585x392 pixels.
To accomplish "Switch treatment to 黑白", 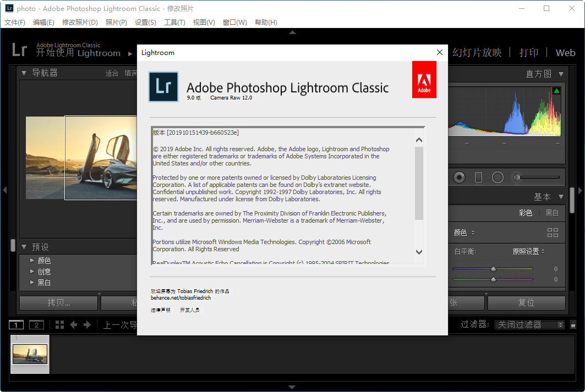I will coord(552,213).
